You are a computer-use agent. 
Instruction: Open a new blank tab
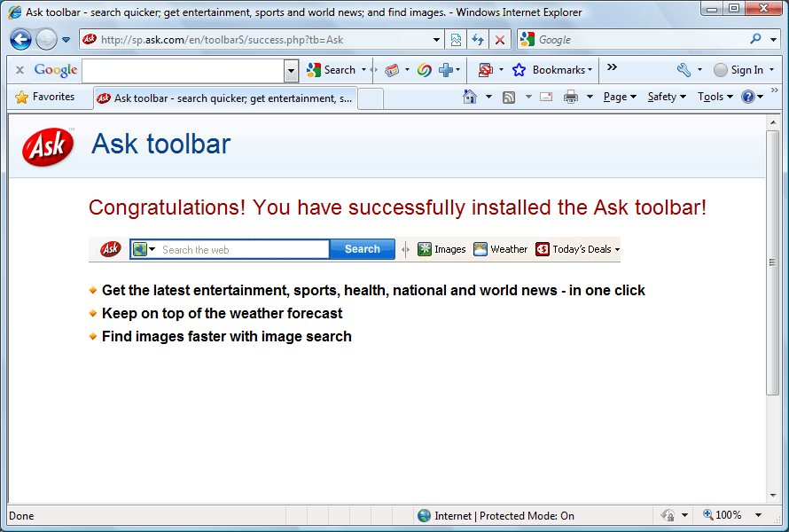coord(371,98)
